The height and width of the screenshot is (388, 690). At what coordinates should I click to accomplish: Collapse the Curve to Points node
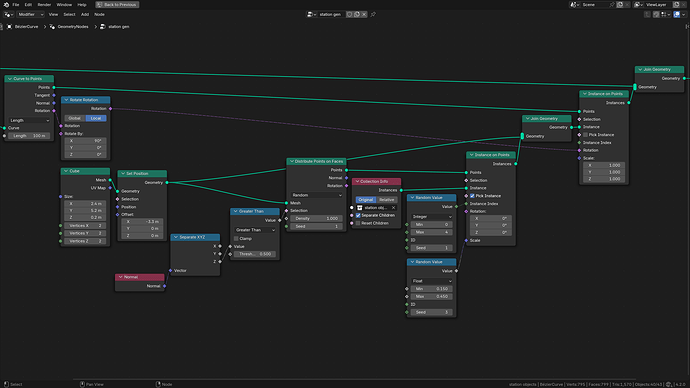10,79
